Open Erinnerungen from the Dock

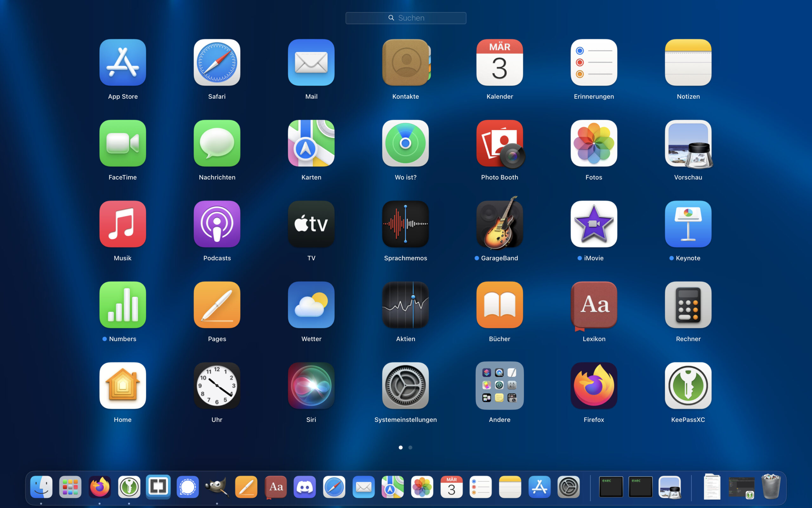click(x=481, y=487)
